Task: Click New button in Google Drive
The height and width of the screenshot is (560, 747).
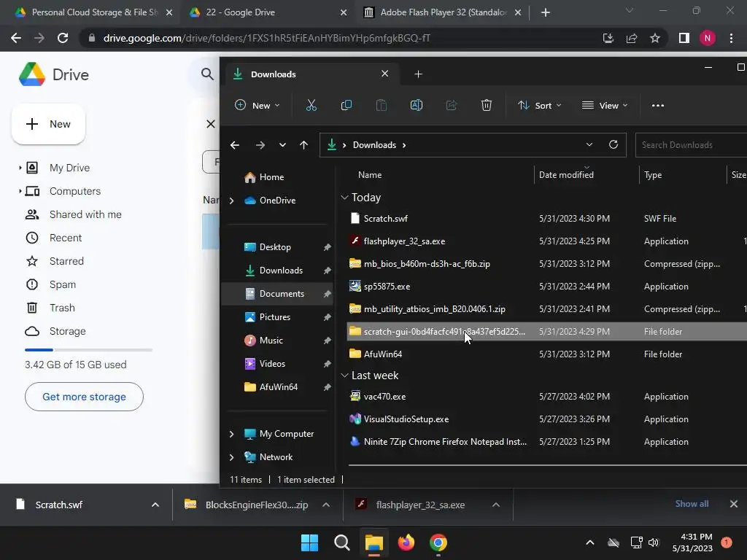Action: 48,124
